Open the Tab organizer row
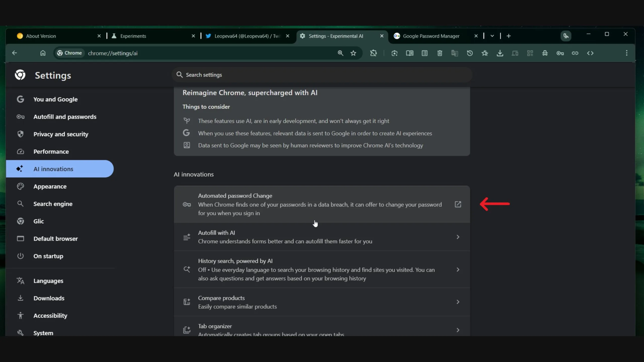The image size is (644, 362). pyautogui.click(x=322, y=326)
